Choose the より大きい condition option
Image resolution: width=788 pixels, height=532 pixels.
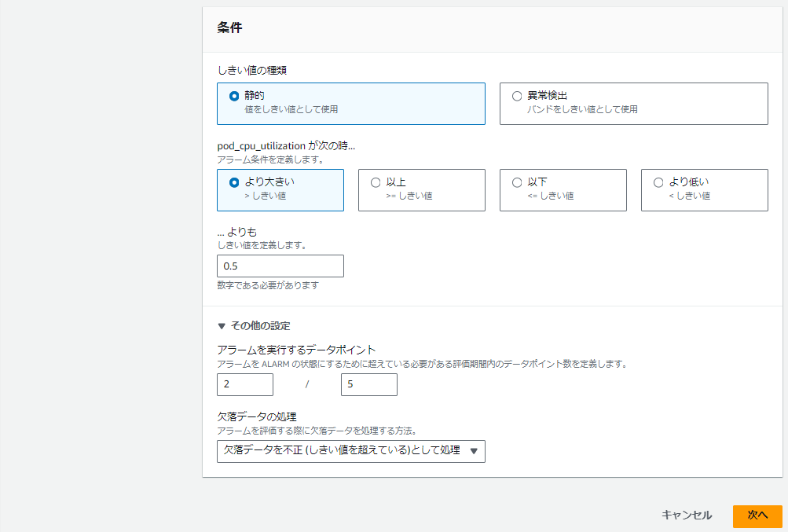280,190
